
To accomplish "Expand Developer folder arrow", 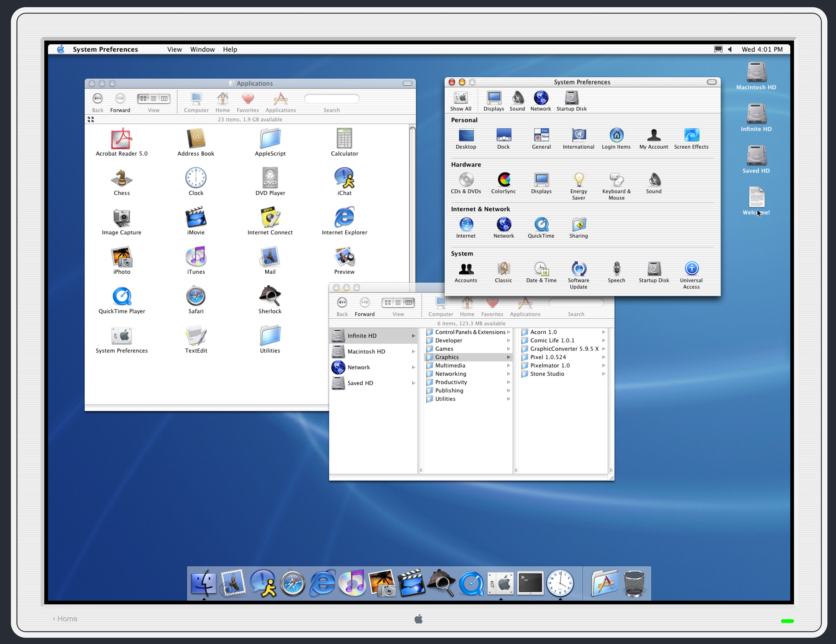I will pos(509,341).
